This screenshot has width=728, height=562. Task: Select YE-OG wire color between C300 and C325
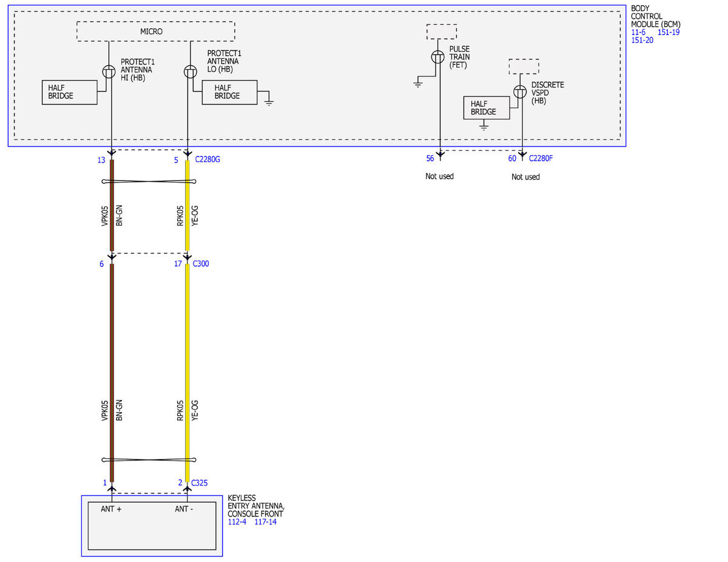[195, 410]
